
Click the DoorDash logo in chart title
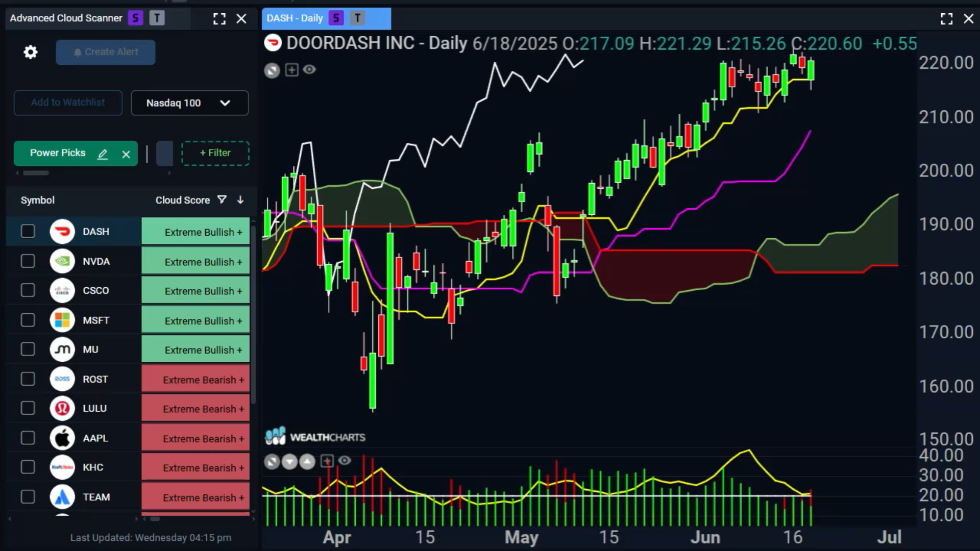click(273, 43)
